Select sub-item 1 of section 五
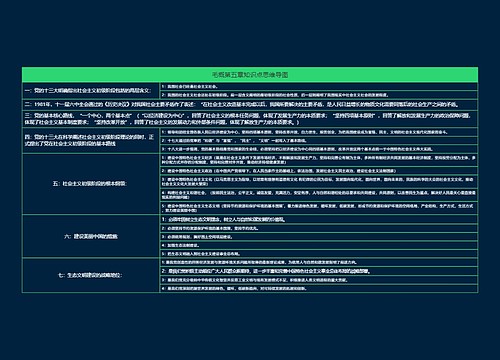The width and height of the screenshot is (500, 360). click(x=319, y=160)
